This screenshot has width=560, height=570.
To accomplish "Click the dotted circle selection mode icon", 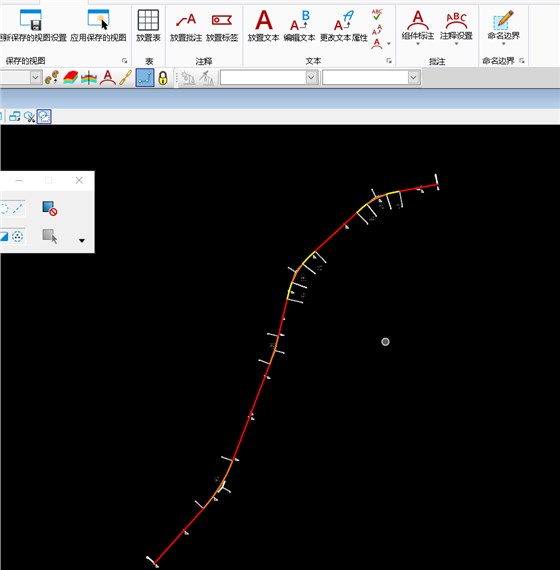I will click(17, 237).
